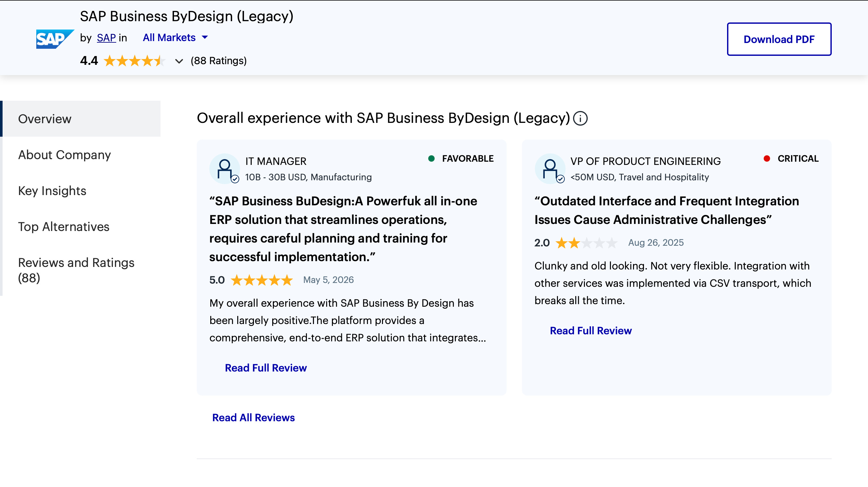Read Full Review of IT Manager review
The image size is (868, 487).
[266, 368]
